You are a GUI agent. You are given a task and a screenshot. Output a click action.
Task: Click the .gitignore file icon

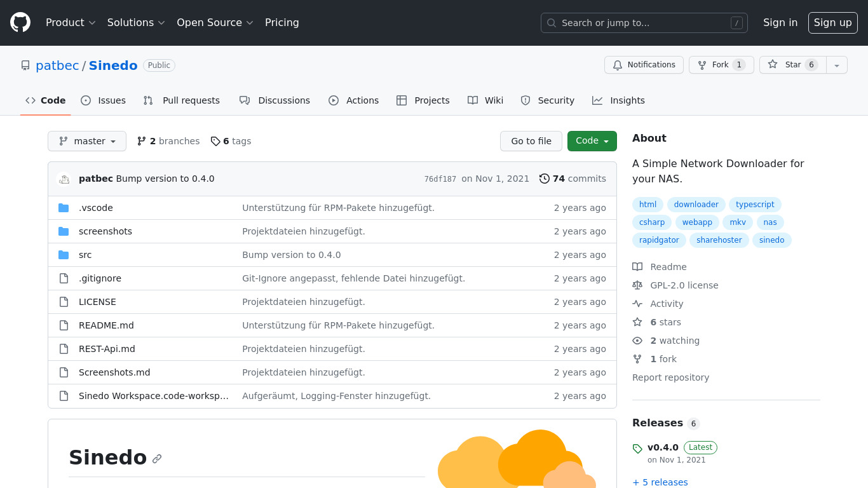pos(64,278)
